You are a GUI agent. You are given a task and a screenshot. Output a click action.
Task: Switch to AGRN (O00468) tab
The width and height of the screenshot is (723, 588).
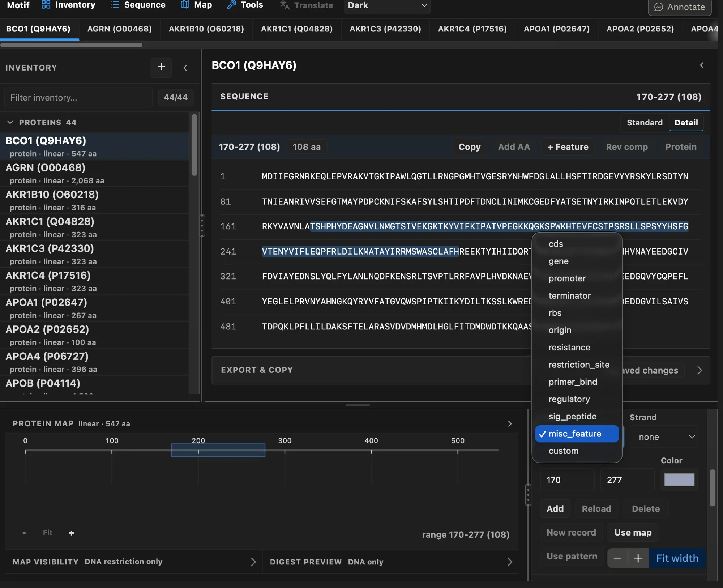[119, 29]
